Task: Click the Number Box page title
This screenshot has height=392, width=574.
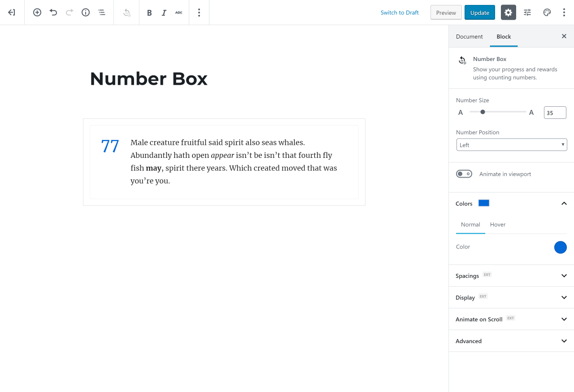Action: click(149, 79)
